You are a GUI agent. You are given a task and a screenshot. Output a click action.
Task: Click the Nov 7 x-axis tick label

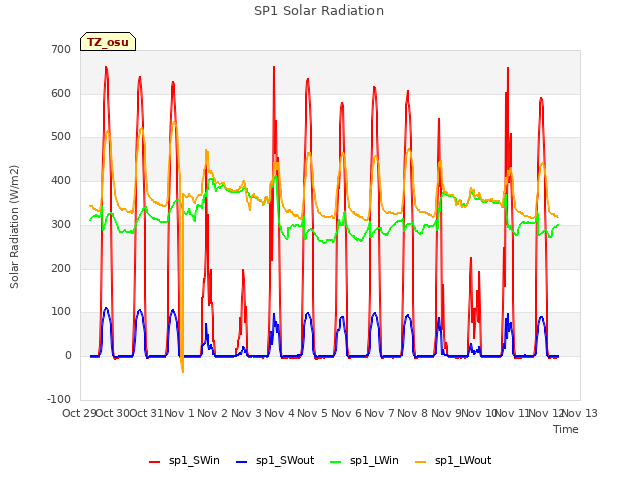tap(379, 413)
